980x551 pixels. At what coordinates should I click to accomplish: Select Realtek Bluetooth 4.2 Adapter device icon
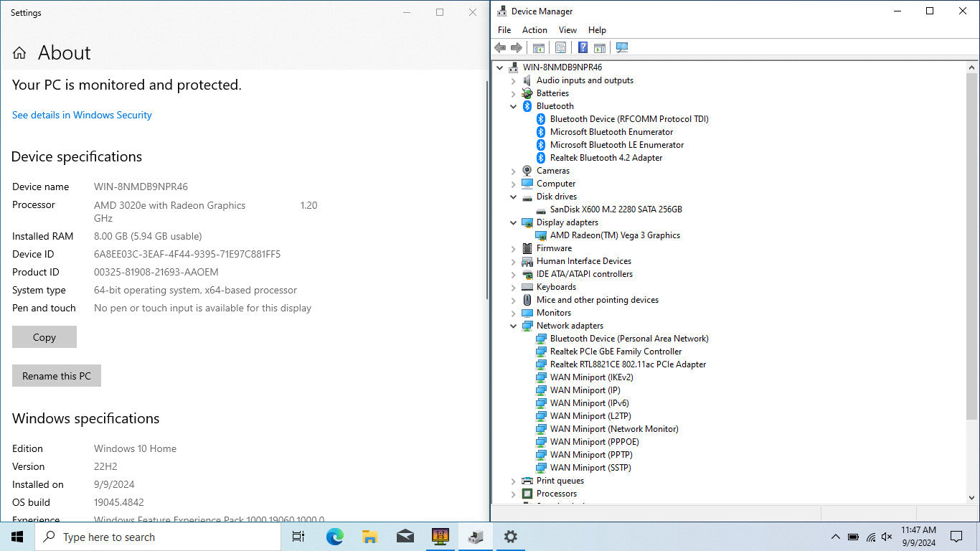[x=541, y=158]
